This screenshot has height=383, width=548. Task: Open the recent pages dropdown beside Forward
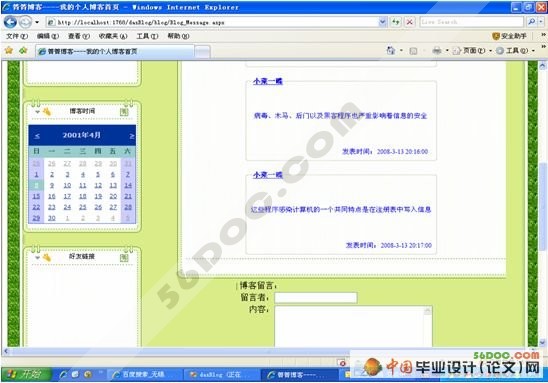click(x=37, y=22)
